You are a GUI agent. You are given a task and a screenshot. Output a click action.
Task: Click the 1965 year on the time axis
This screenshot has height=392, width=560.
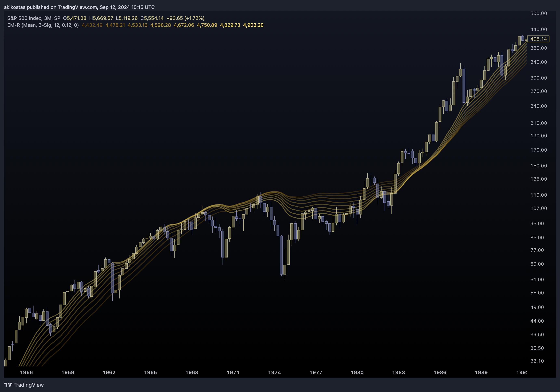pyautogui.click(x=150, y=373)
